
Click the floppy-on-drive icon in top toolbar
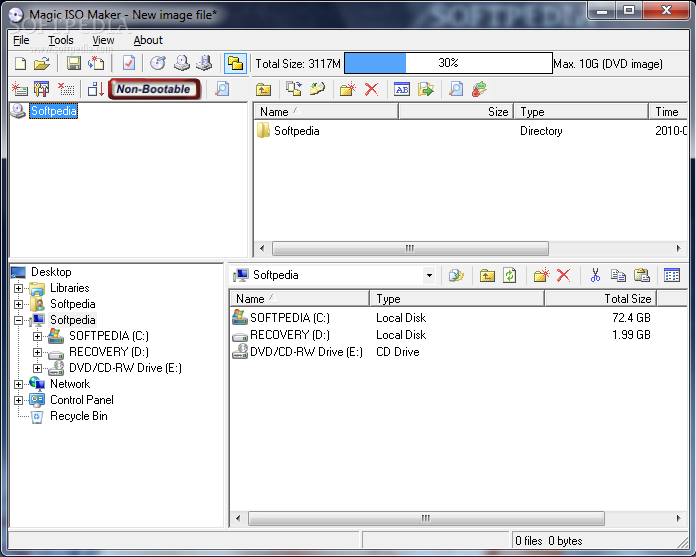[204, 63]
